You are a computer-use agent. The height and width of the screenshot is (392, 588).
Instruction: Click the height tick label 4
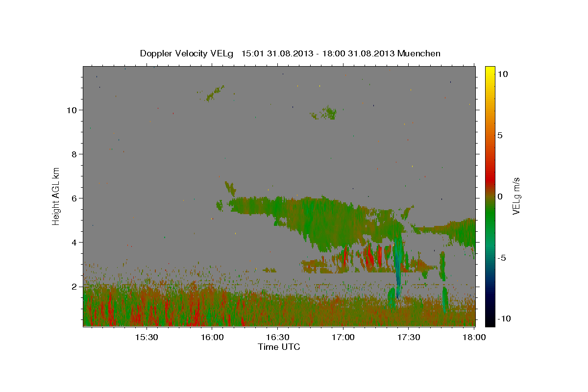pyautogui.click(x=74, y=242)
